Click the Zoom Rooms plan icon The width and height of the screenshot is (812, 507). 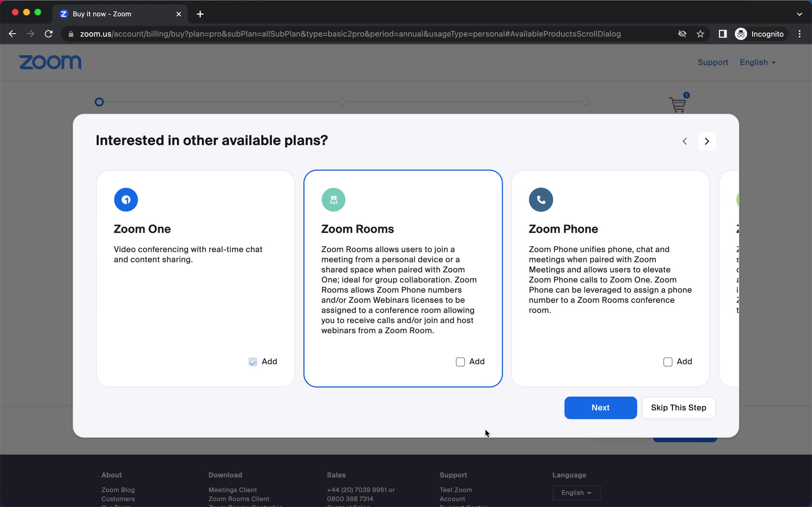333,200
